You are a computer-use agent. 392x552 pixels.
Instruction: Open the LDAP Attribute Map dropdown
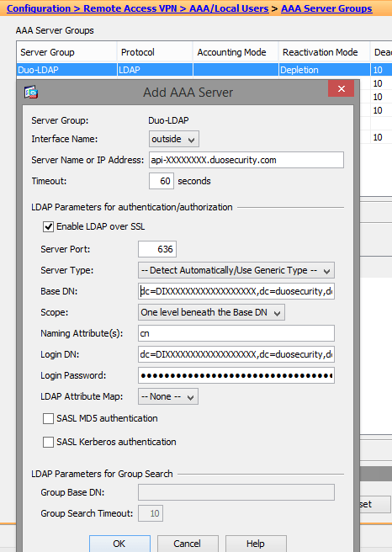pos(168,397)
